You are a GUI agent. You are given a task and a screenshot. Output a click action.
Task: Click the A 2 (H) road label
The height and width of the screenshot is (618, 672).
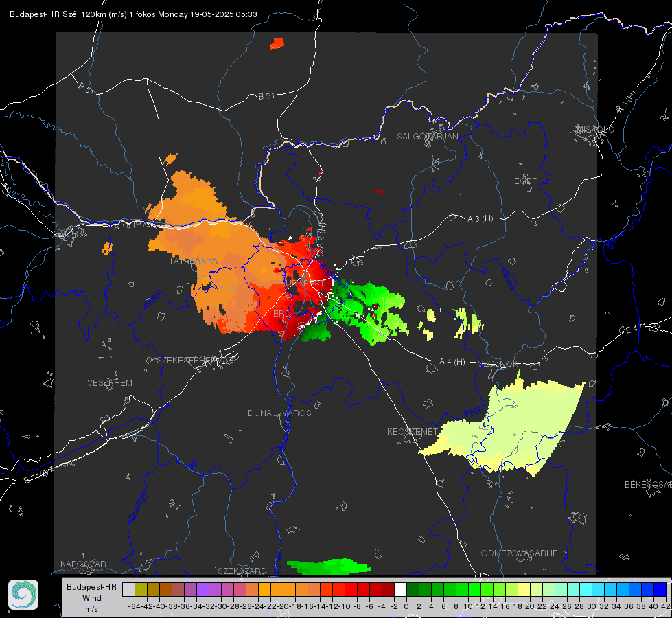tap(321, 235)
